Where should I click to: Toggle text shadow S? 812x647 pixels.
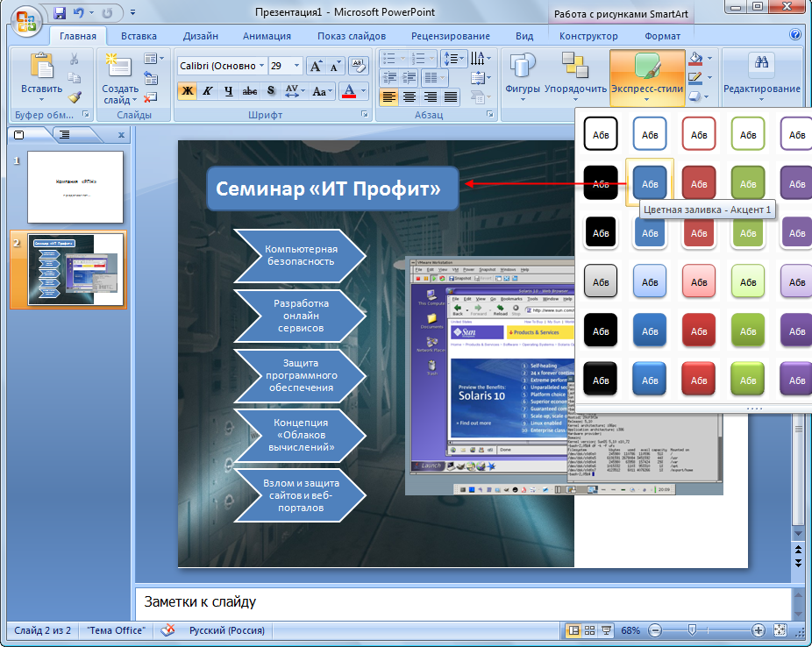(x=271, y=91)
